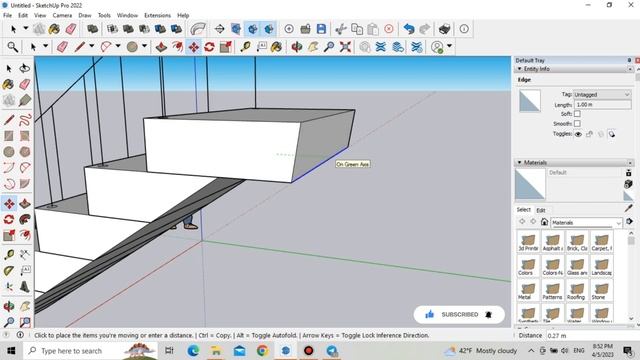Viewport: 640px width, 360px height.
Task: Click the Paint Bucket tool in top toolbar
Action: tap(54, 29)
